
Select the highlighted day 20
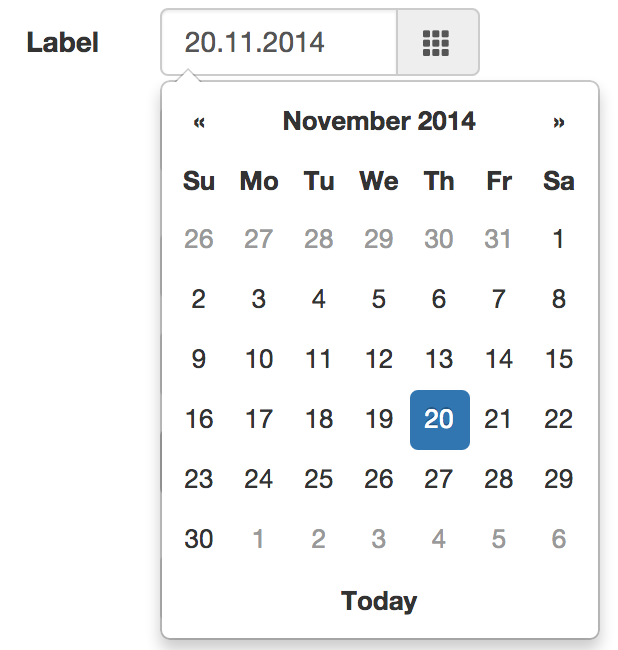coord(439,420)
